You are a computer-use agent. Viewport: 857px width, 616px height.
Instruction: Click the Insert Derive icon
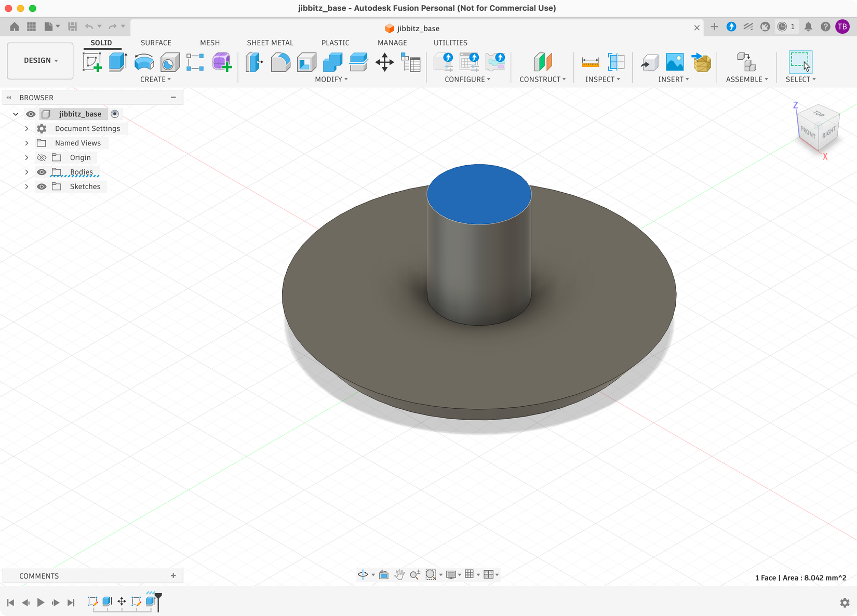pyautogui.click(x=649, y=62)
